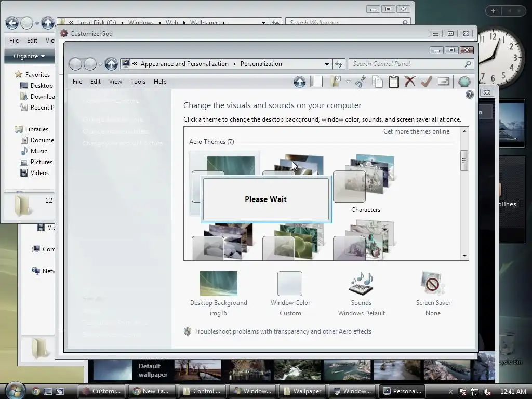Click Up arrow button in Wallpaper explorer window
The height and width of the screenshot is (399, 532).
(x=48, y=23)
